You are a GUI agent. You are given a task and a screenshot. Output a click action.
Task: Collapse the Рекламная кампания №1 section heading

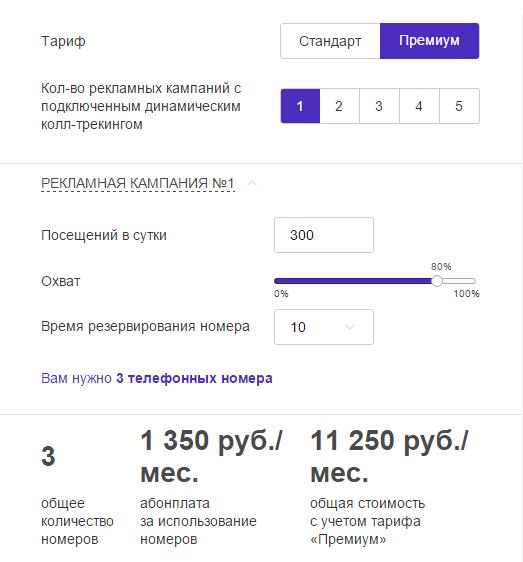(138, 183)
